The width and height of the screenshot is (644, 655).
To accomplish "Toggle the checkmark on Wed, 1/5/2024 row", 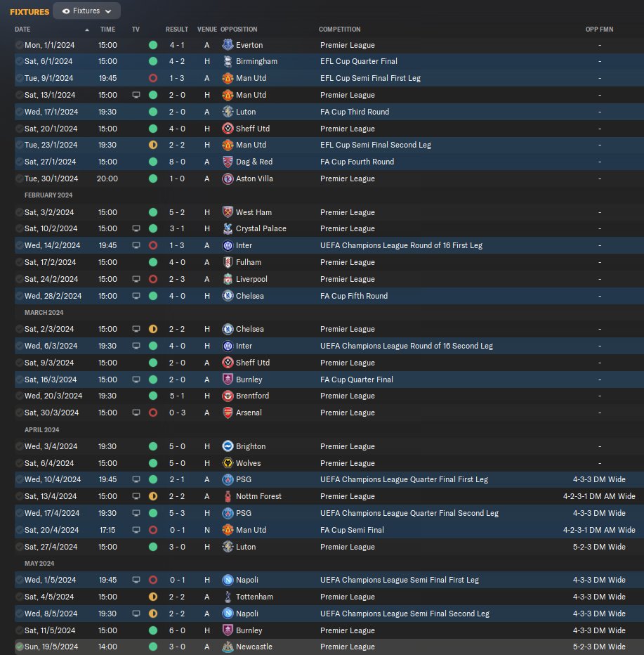I will [x=19, y=580].
